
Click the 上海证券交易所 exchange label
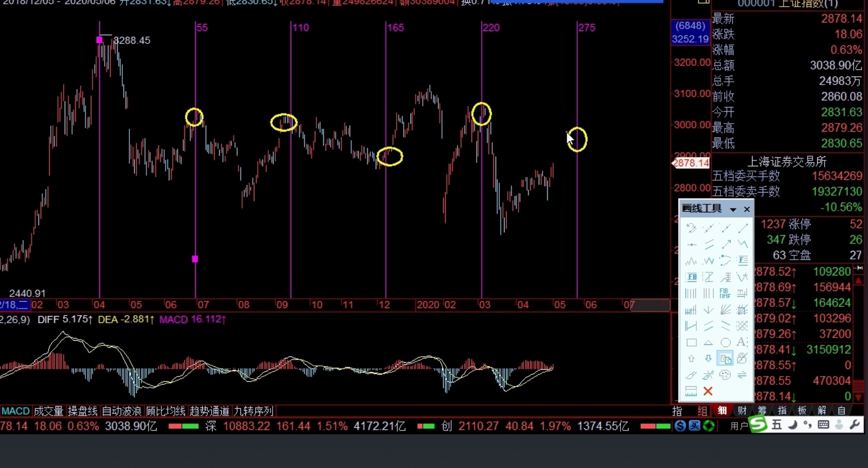point(787,162)
